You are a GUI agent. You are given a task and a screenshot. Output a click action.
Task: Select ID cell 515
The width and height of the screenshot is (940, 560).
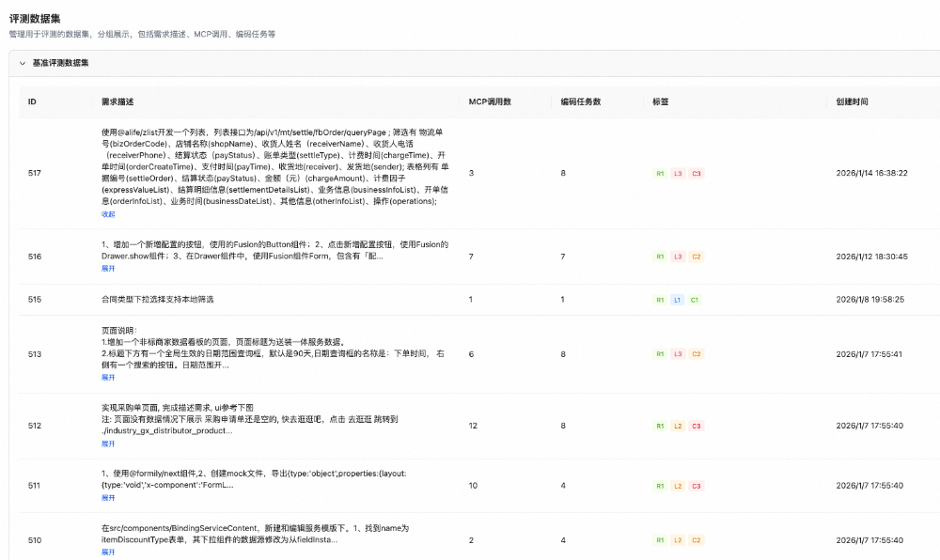[35, 300]
